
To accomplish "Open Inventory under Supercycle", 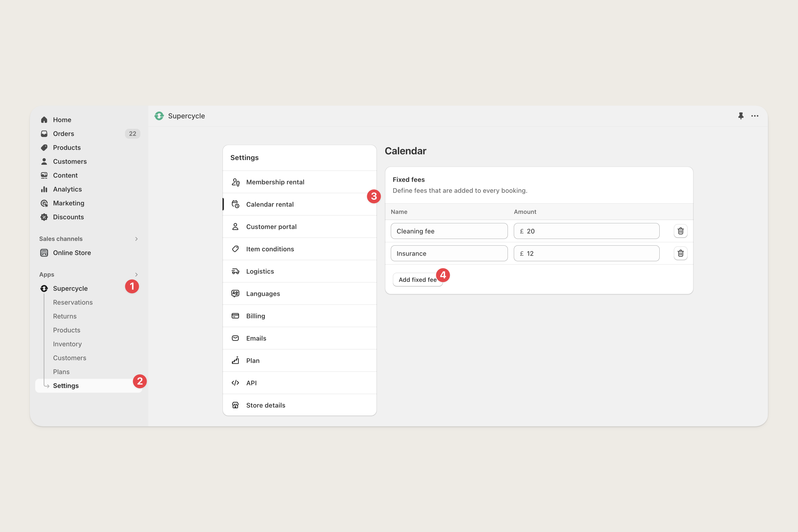I will point(67,344).
